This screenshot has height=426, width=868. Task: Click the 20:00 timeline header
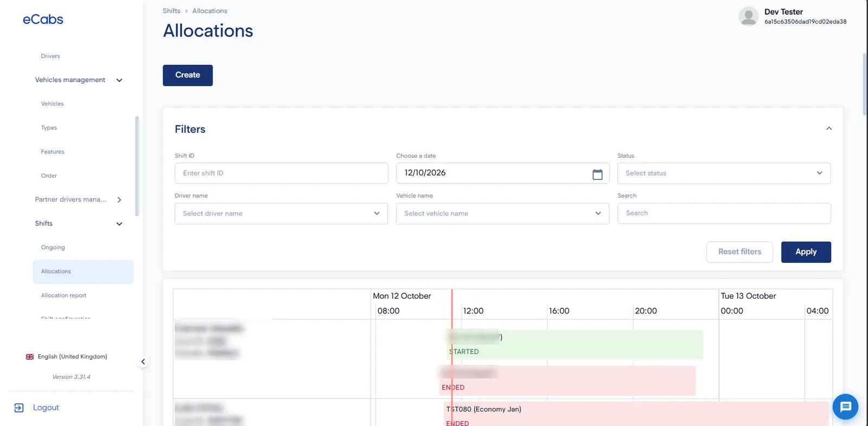(646, 311)
